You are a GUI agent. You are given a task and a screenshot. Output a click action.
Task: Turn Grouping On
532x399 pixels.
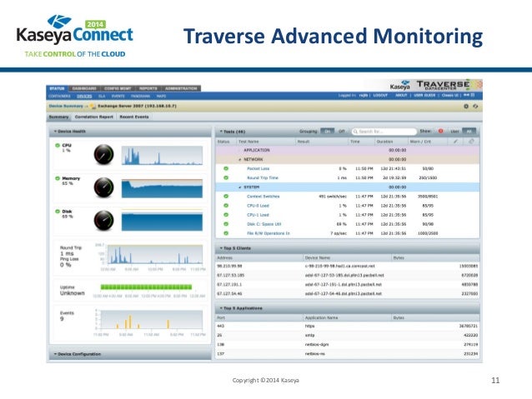328,131
